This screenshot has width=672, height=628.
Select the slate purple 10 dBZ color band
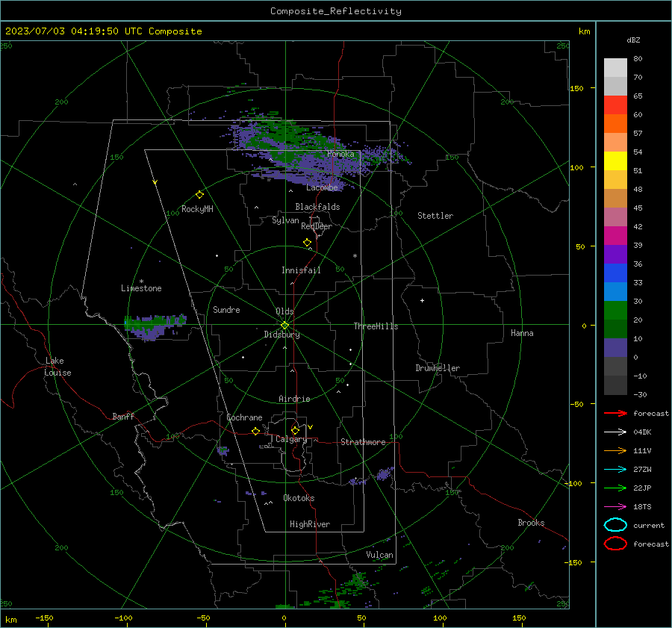pos(615,348)
